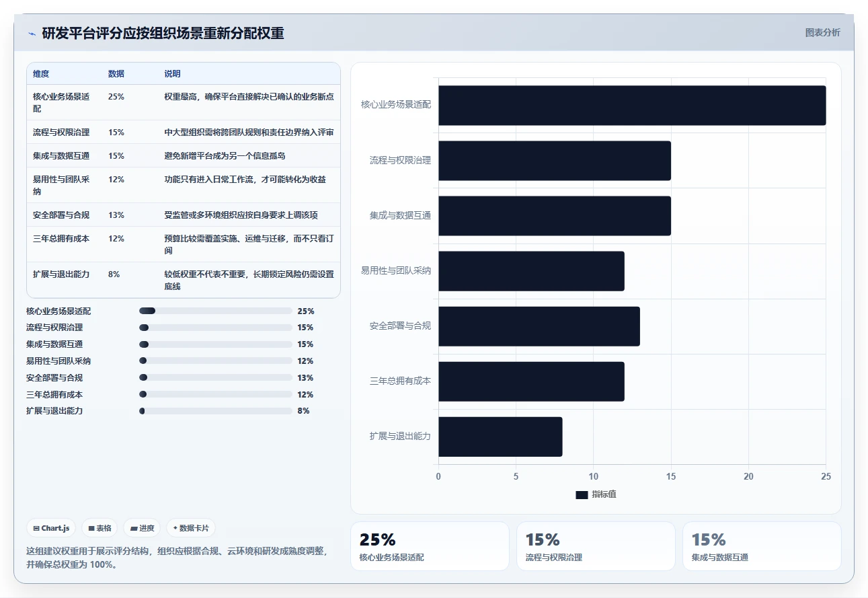The height and width of the screenshot is (598, 868).
Task: Open the 15% 集成与数据互通 data card
Action: (x=762, y=546)
